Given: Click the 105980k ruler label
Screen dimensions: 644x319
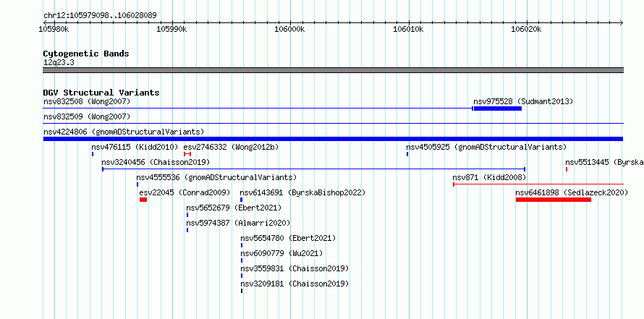Looking at the screenshot, I should [54, 29].
